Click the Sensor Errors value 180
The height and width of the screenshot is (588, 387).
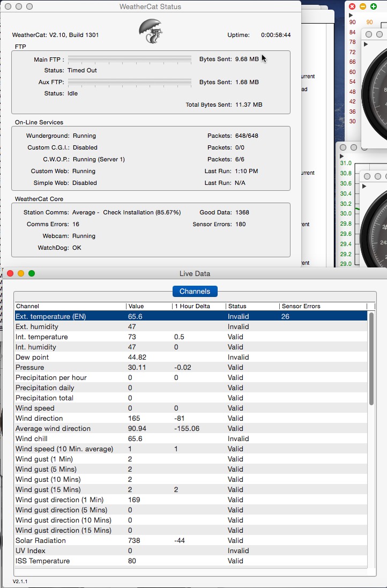click(x=240, y=224)
